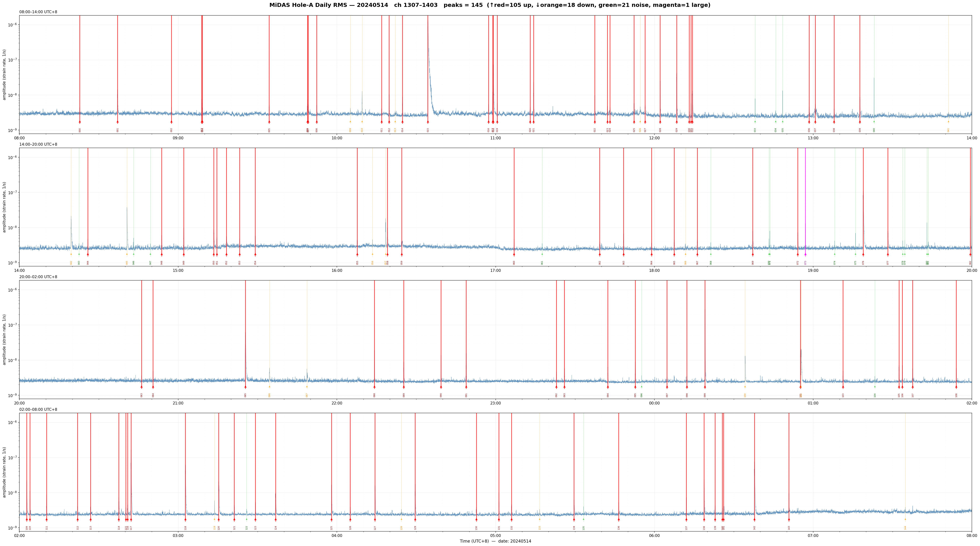Click peak label 113
980x546 pixels.
(x=90, y=528)
